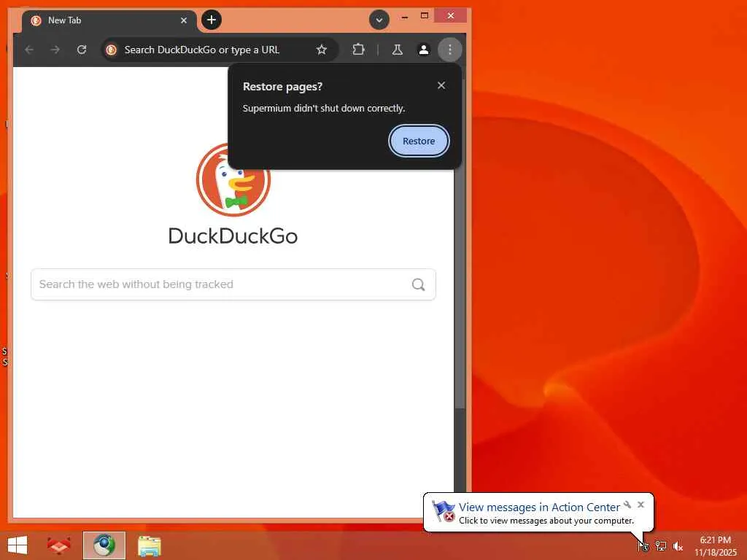This screenshot has height=560, width=747.
Task: Select the New Tab tab
Action: point(109,20)
